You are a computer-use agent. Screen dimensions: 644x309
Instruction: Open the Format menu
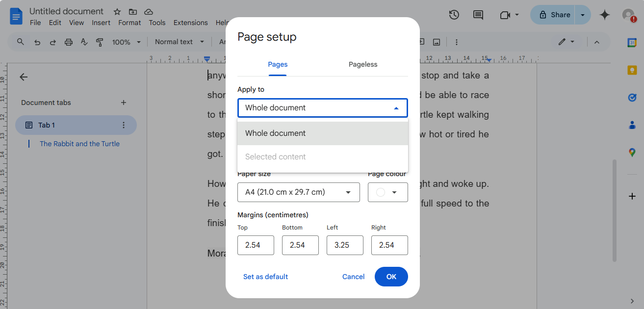pos(129,23)
